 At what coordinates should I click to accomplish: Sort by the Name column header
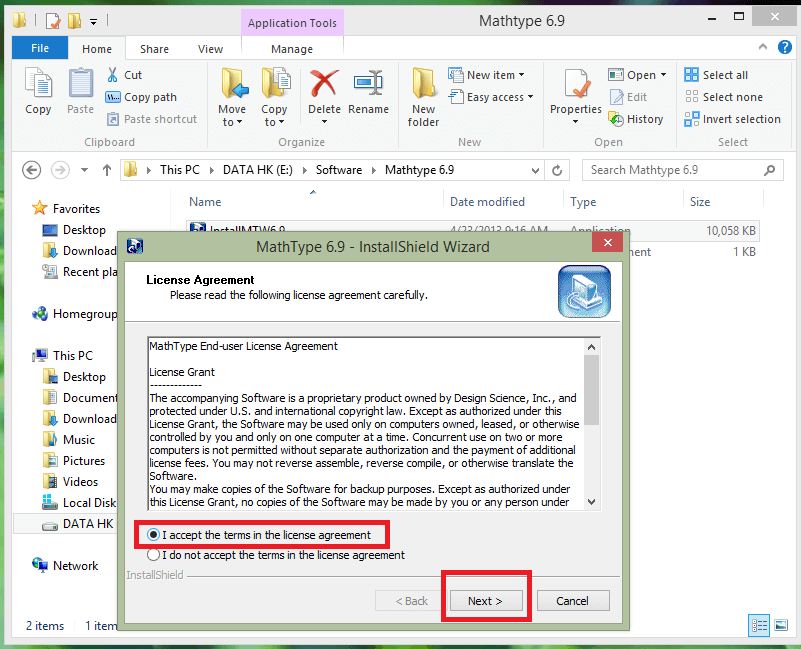tap(312, 202)
